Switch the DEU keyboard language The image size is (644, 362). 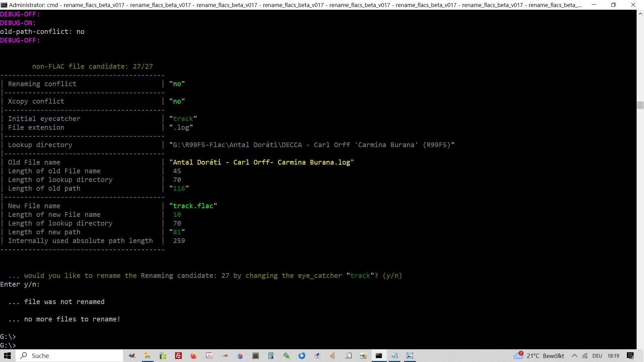tap(597, 356)
